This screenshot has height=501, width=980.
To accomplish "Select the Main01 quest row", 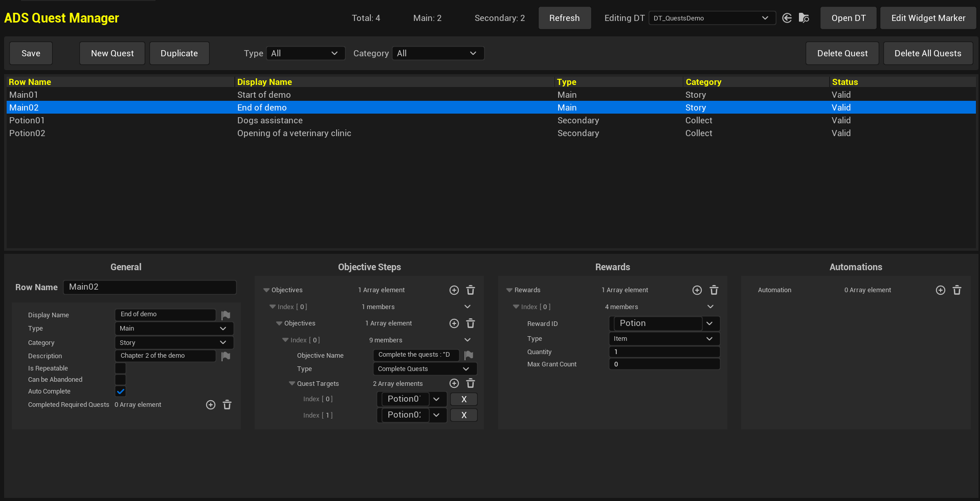I will click(x=491, y=95).
